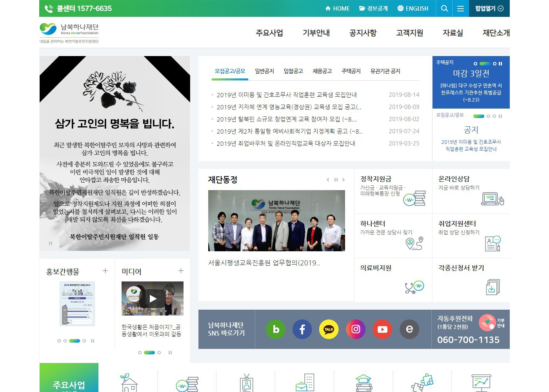Viewport: 549px width, 392px height.
Task: Click the green Naver blog 'b' icon
Action: pos(276,329)
